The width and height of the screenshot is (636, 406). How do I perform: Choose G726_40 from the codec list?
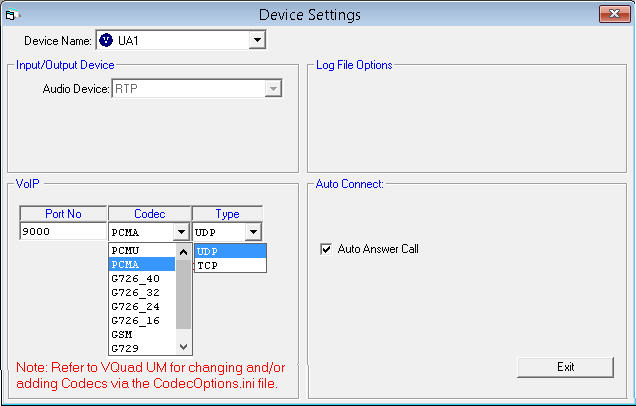pos(142,279)
